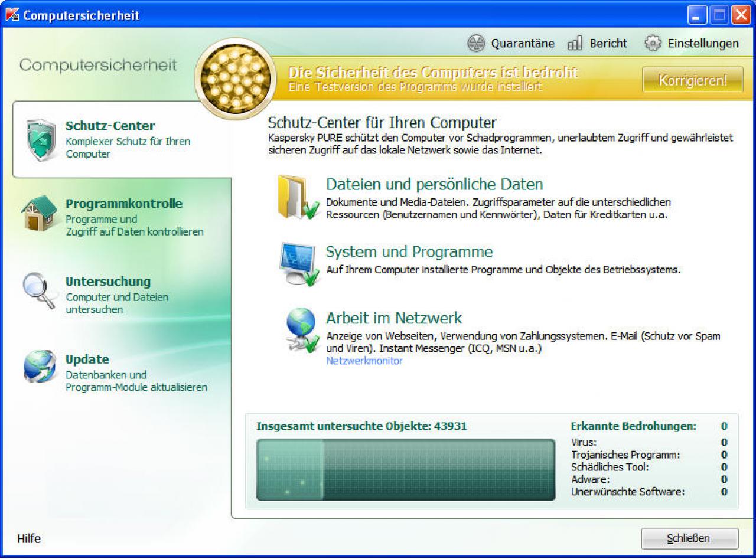The height and width of the screenshot is (559, 756).
Task: Click the Einstellungen gear icon
Action: click(x=652, y=43)
